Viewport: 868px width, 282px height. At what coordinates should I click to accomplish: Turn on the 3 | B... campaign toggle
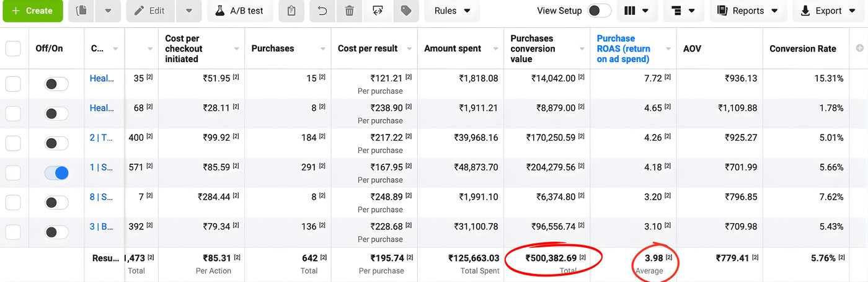pyautogui.click(x=56, y=232)
